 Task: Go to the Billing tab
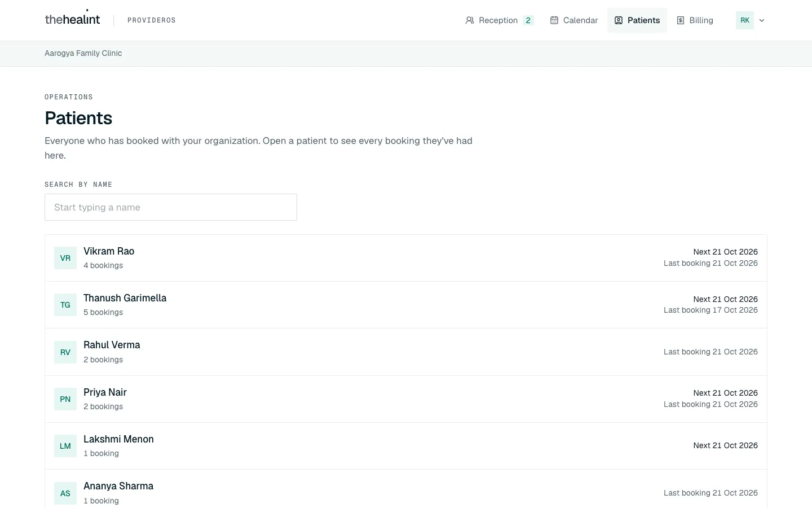[x=695, y=20]
